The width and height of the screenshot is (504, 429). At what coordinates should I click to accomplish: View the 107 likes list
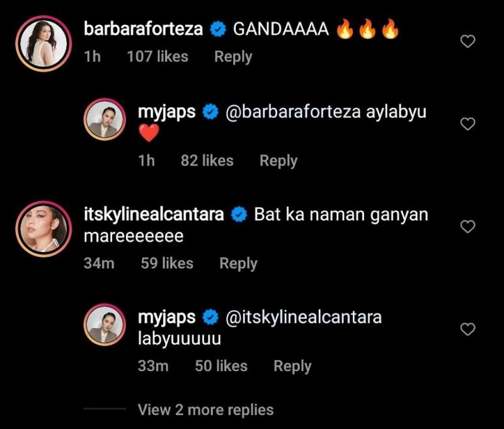[x=157, y=57]
